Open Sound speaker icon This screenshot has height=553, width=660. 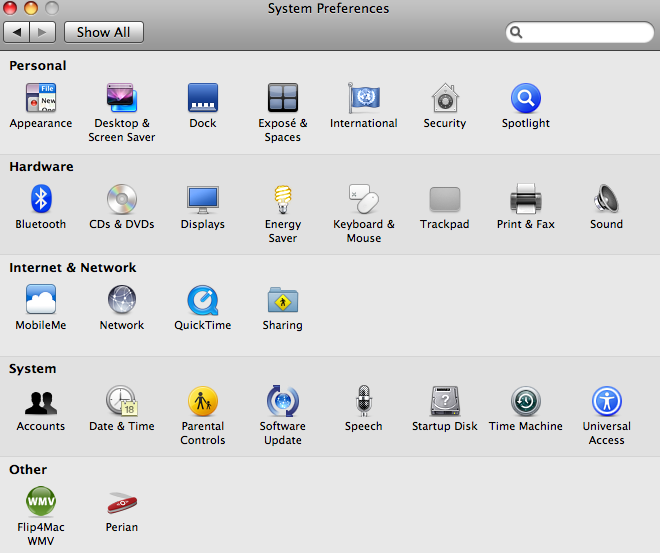607,199
